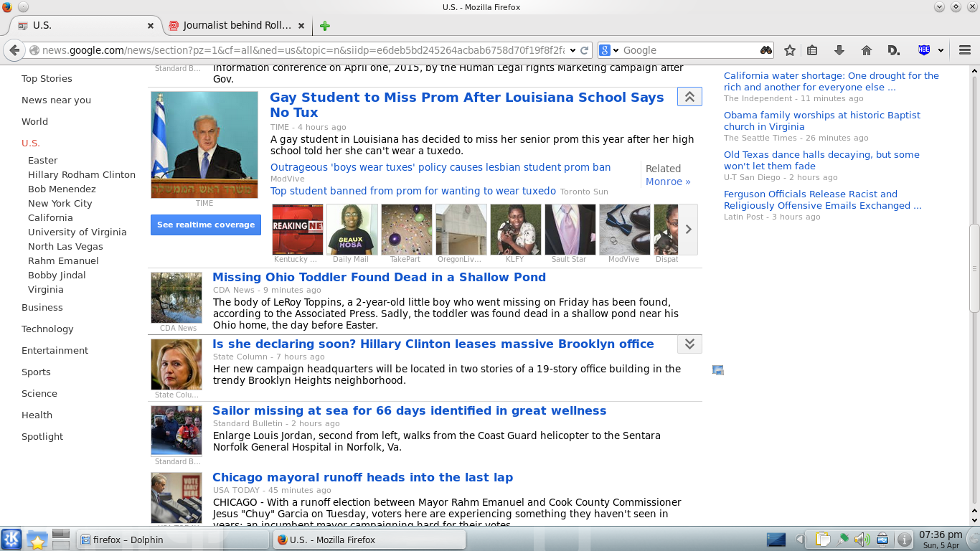Open 'Chicago mayoral runoff heads' headline
The width and height of the screenshot is (980, 551).
point(362,477)
